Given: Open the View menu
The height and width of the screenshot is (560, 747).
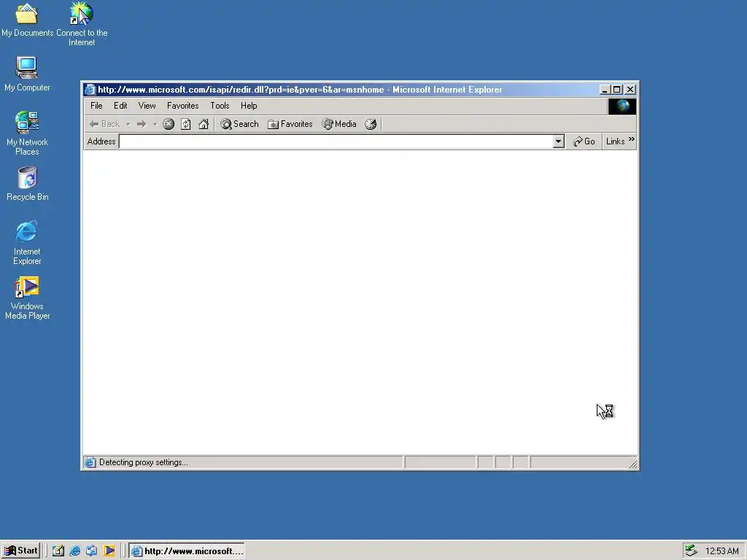Looking at the screenshot, I should point(147,106).
